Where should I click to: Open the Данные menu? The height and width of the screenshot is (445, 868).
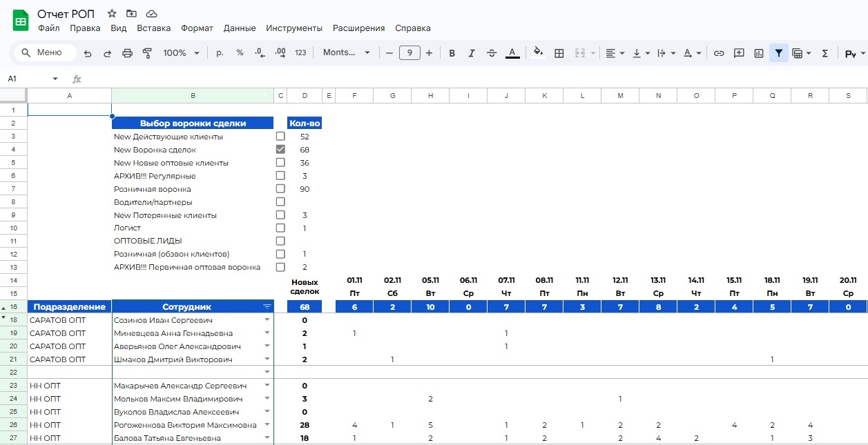point(240,28)
